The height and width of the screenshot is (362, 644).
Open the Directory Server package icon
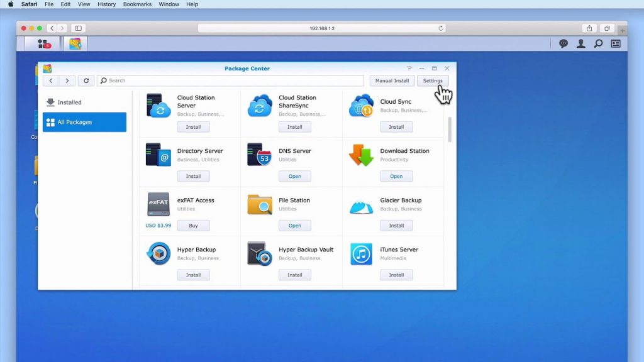point(158,155)
